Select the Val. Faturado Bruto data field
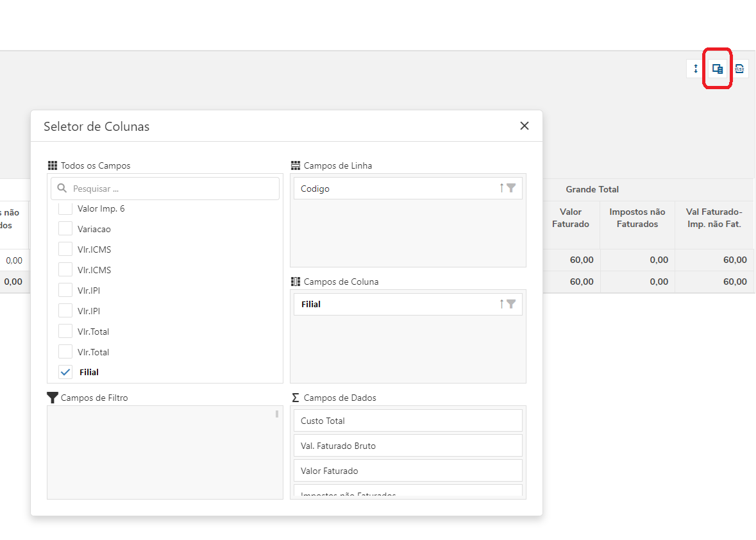This screenshot has height=540, width=756. point(408,446)
